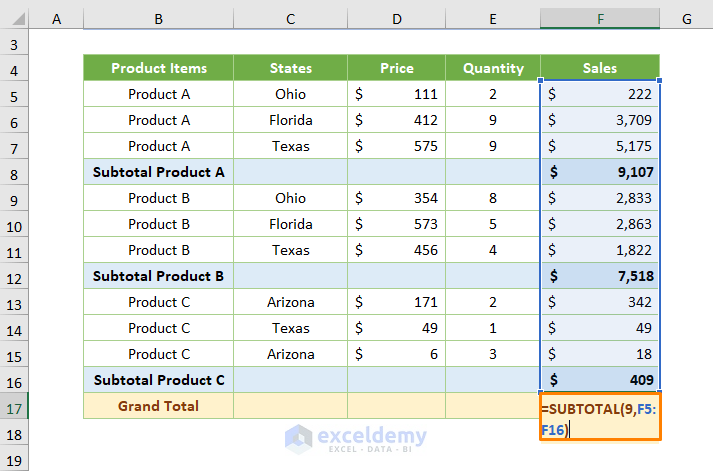Select column F header

coord(600,19)
